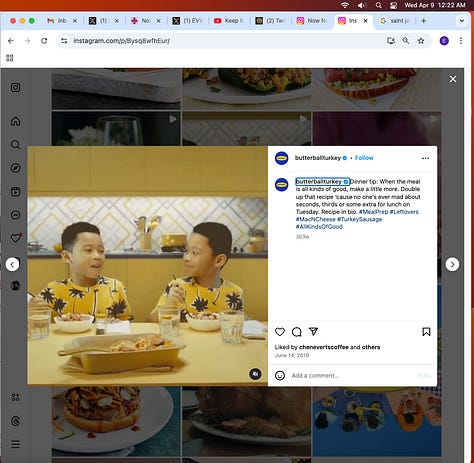Open the #MealPrep hashtag
This screenshot has height=463, width=474.
click(x=373, y=212)
